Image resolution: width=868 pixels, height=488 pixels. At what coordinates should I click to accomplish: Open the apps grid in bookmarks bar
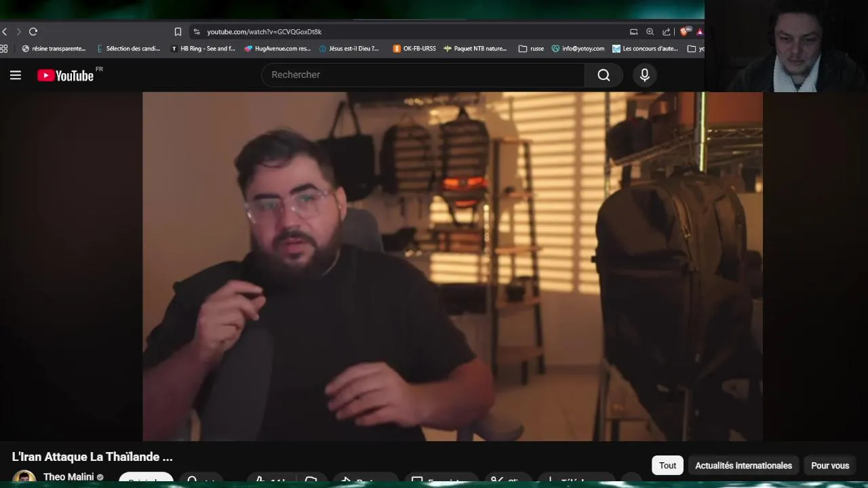[x=4, y=49]
